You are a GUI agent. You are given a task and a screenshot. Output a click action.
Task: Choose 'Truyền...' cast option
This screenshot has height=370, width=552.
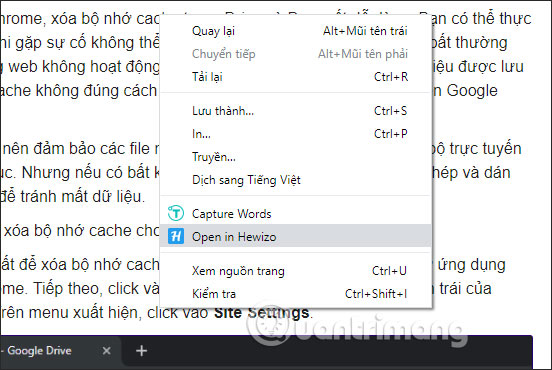(x=295, y=157)
